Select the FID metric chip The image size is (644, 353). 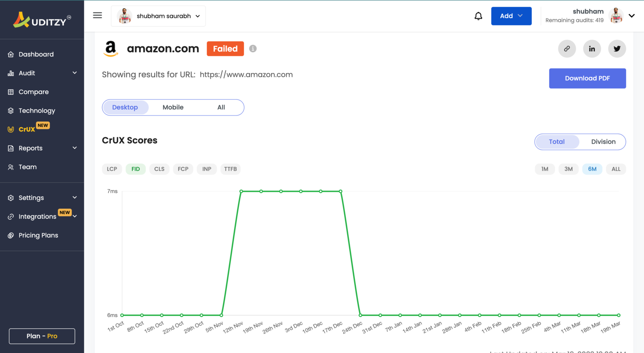[x=136, y=169]
